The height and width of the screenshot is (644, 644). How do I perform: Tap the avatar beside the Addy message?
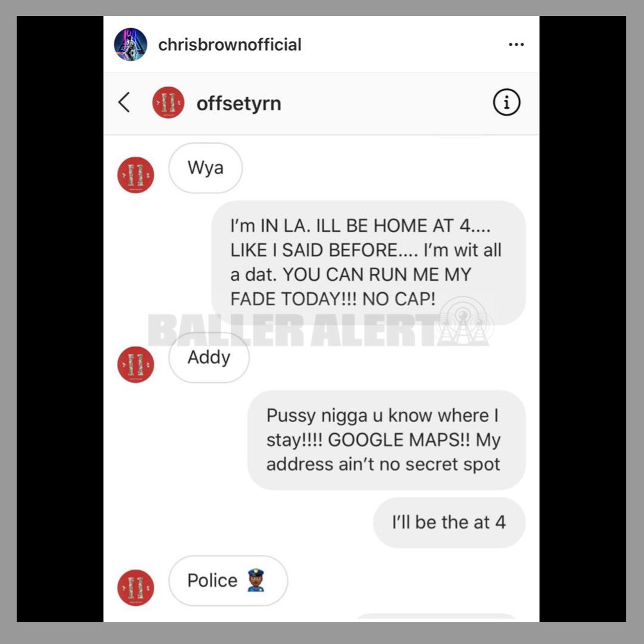(x=136, y=365)
